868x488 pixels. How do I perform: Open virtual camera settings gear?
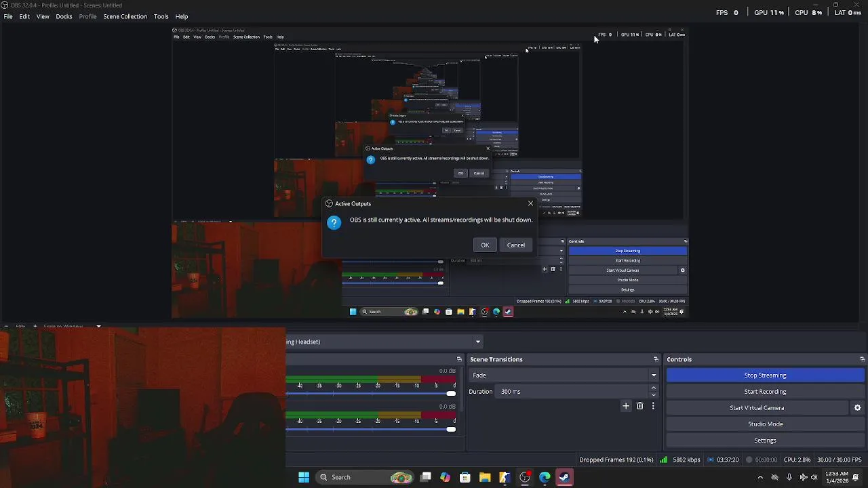tap(857, 407)
